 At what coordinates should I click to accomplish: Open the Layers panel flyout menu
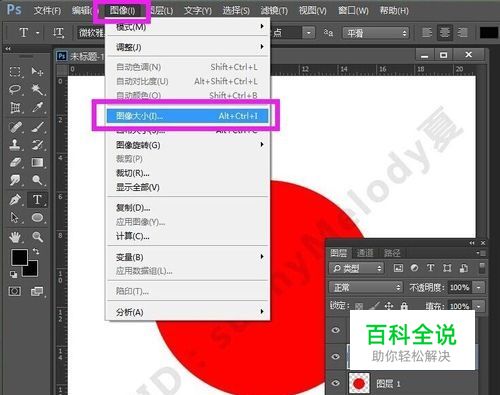pos(481,253)
